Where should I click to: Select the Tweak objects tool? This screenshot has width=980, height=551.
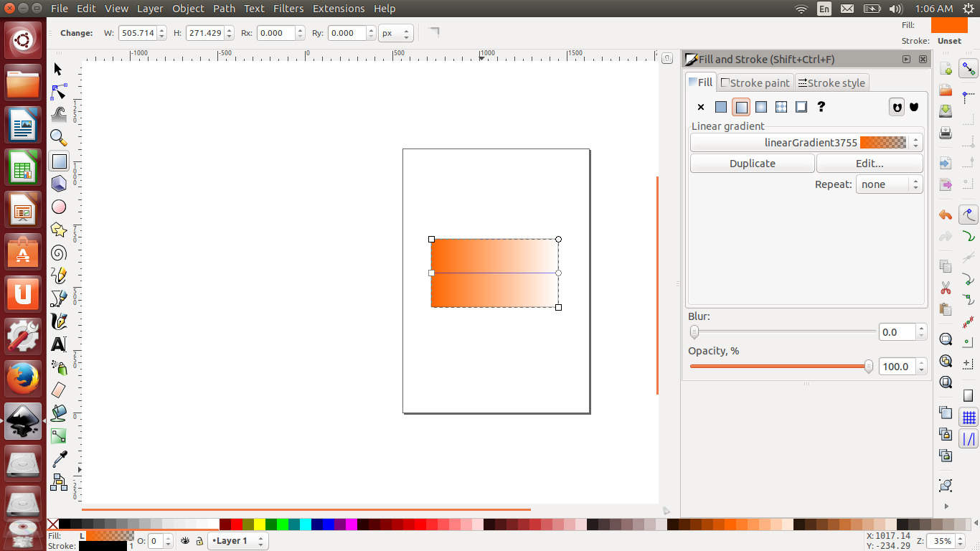tap(59, 115)
